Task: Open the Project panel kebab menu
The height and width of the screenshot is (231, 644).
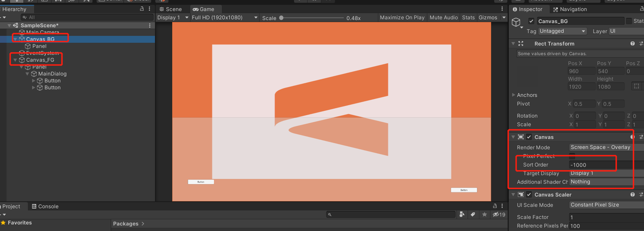Action: coord(502,206)
